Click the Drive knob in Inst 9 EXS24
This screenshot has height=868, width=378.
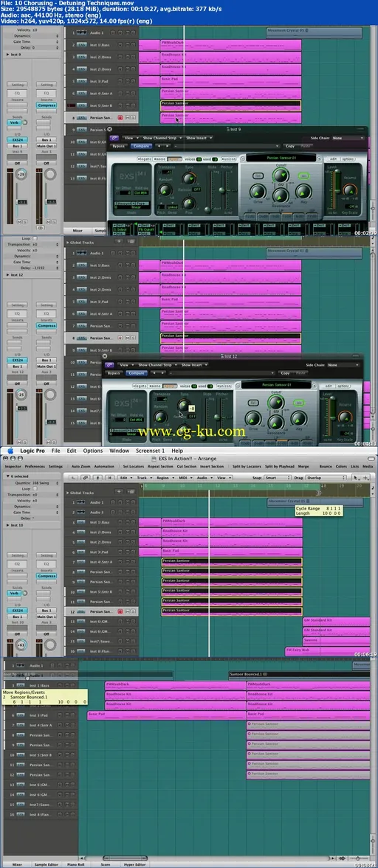pyautogui.click(x=257, y=192)
